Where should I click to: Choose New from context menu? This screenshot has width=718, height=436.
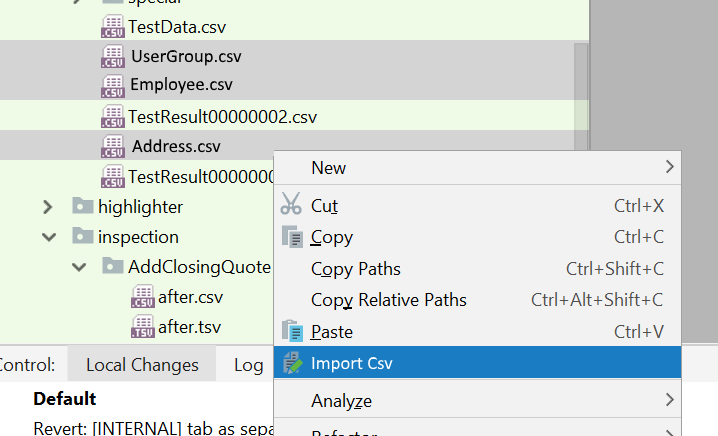(x=477, y=168)
